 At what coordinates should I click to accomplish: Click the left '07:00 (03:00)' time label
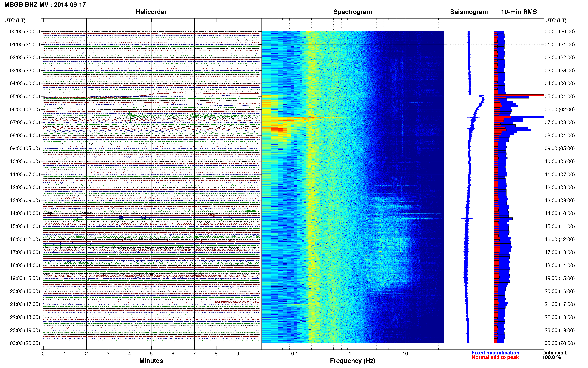click(x=25, y=122)
